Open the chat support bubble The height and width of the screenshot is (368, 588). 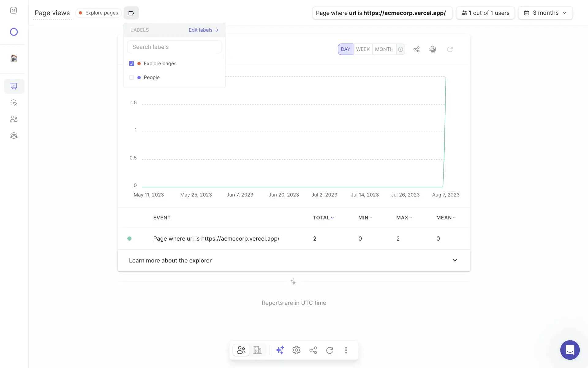(x=570, y=350)
